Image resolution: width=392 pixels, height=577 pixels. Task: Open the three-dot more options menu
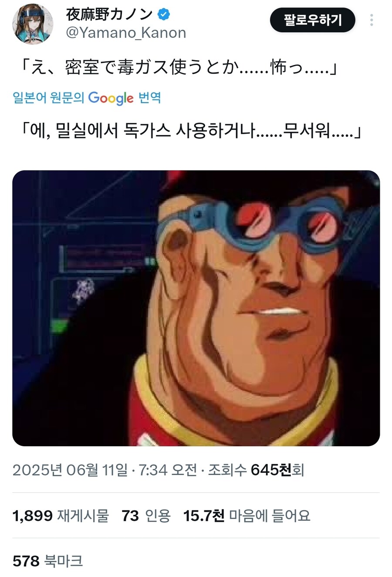tap(372, 20)
